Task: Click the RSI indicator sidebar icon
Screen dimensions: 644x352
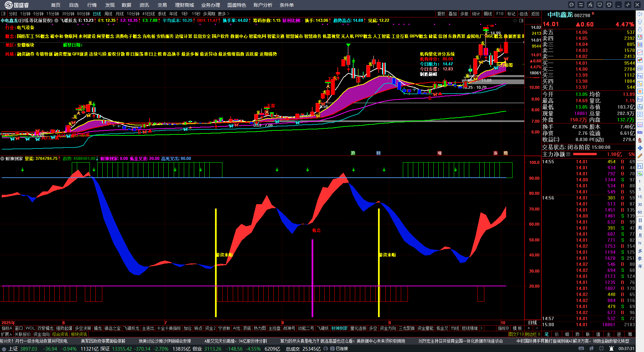Action: [x=640, y=132]
